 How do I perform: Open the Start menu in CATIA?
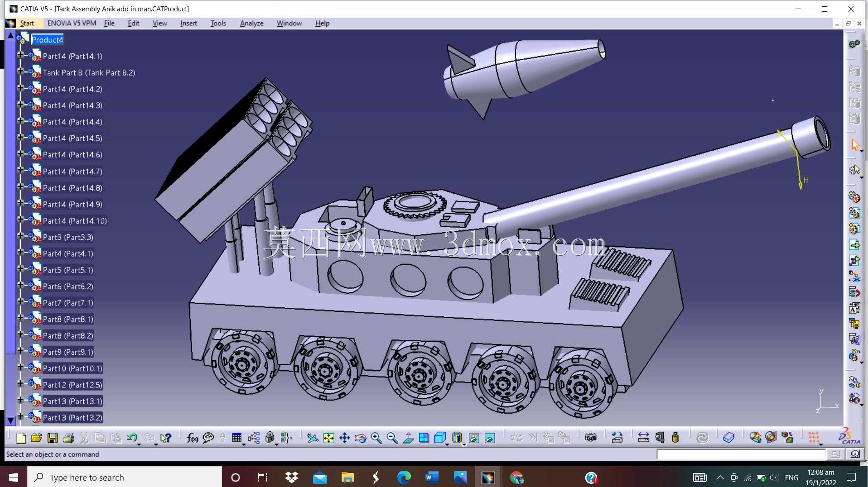coord(27,23)
